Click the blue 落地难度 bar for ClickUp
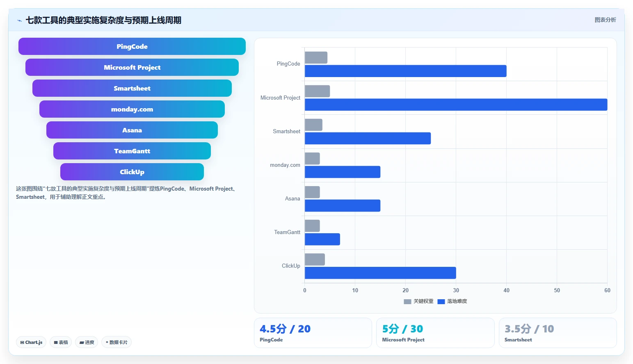 point(380,273)
